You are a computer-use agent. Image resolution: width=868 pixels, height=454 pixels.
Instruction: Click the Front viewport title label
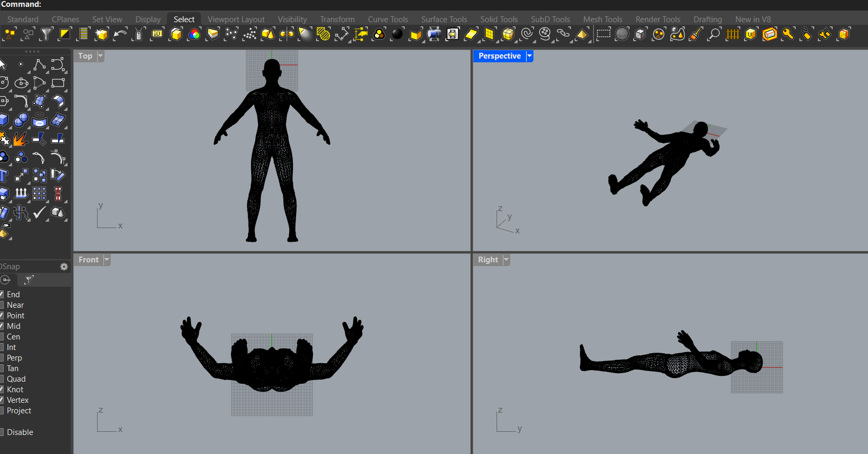89,260
